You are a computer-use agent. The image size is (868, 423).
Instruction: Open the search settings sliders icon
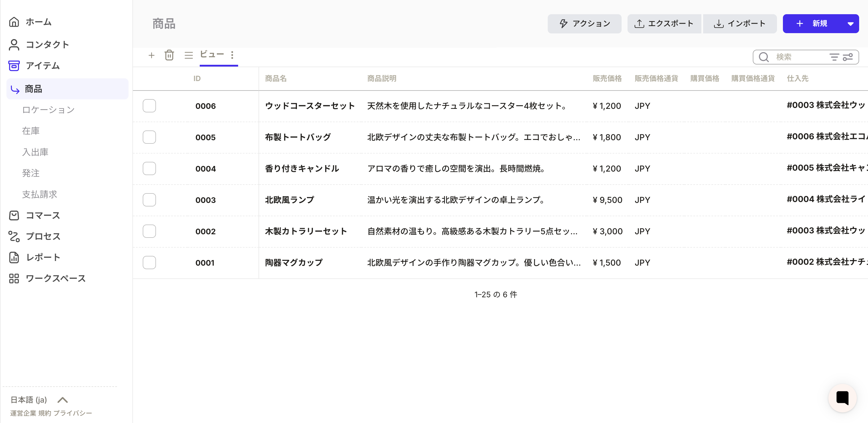tap(848, 57)
